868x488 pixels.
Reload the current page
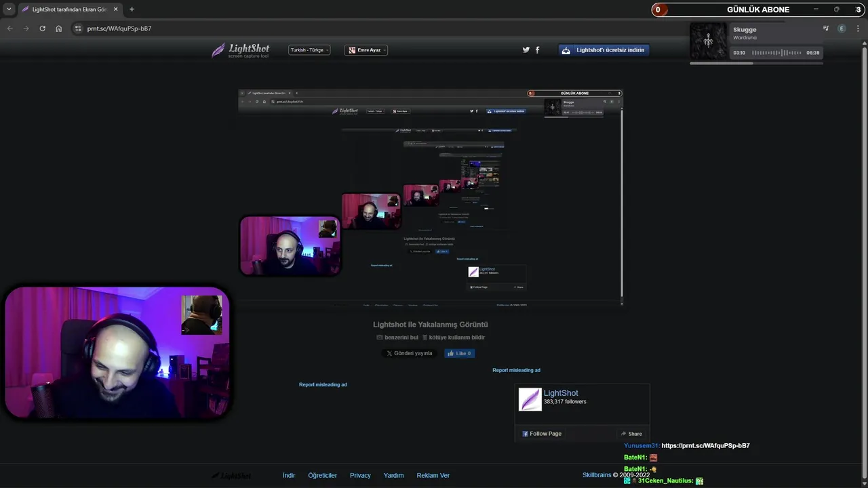(42, 28)
